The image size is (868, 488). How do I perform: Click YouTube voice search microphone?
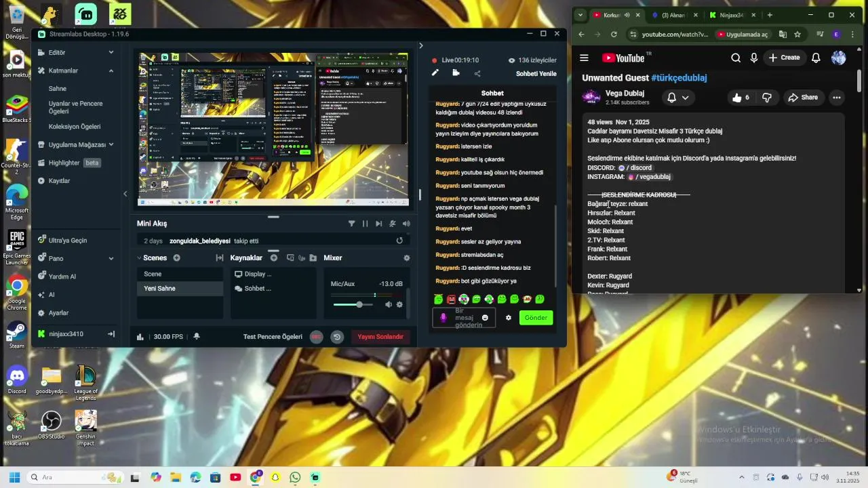753,58
